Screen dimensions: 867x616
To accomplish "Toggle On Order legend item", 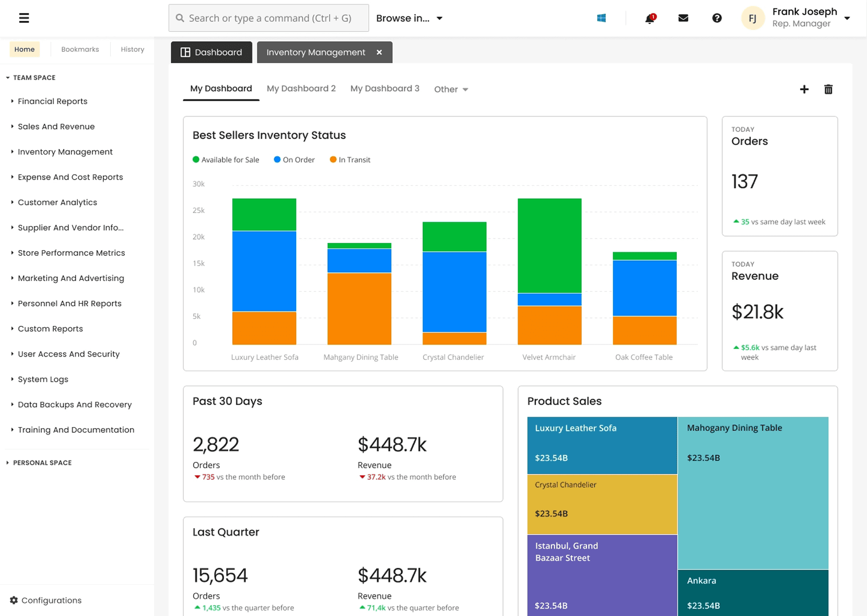I will click(294, 160).
